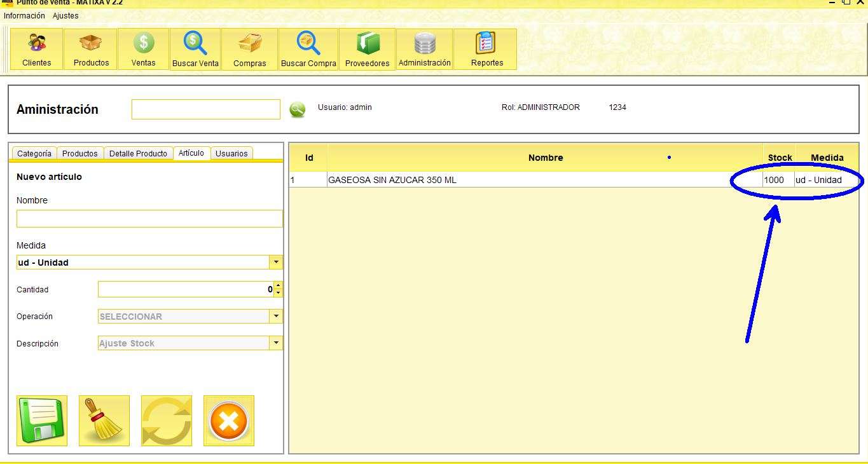The height and width of the screenshot is (464, 868).
Task: Clear the form using the broom icon
Action: tap(104, 420)
